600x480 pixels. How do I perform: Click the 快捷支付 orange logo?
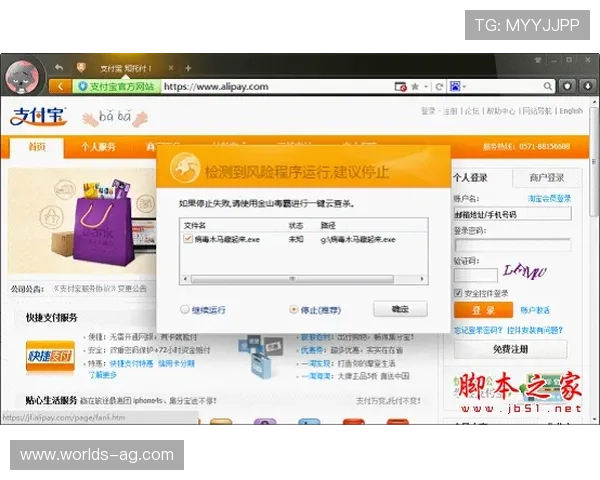tap(50, 356)
